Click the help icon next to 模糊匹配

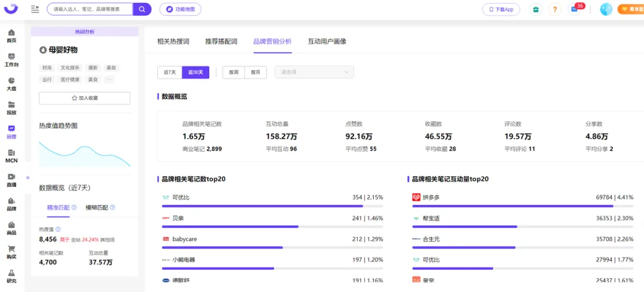tap(113, 208)
